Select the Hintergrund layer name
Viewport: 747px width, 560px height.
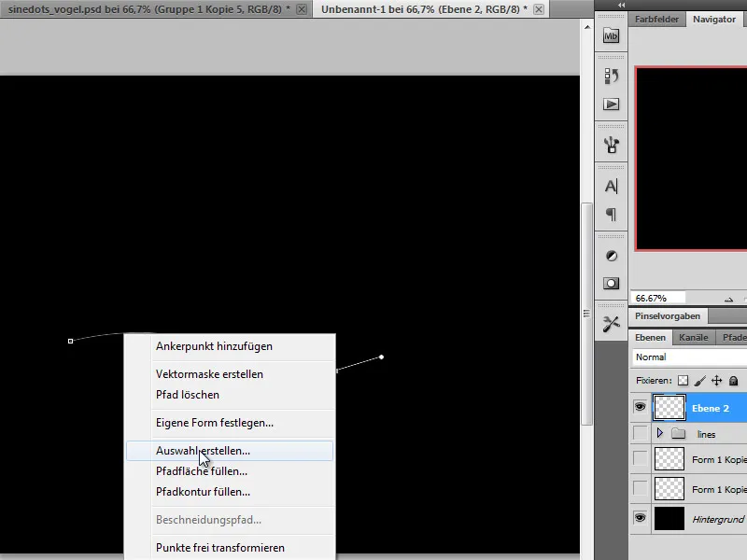pyautogui.click(x=718, y=519)
